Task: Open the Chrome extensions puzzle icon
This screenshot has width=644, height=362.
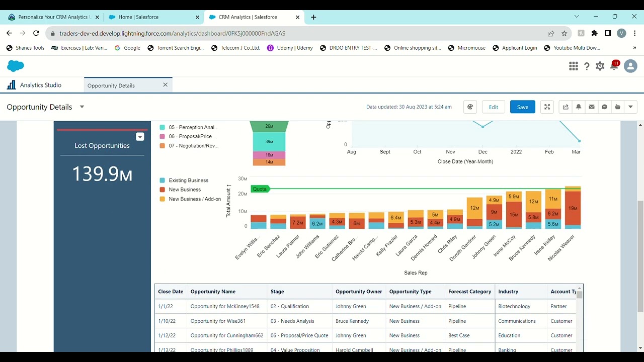Action: 595,33
